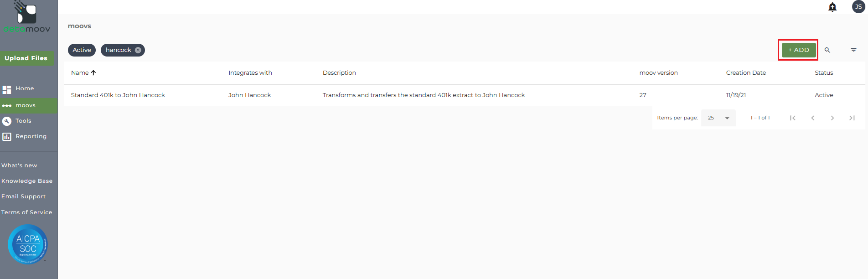Open the Terms of Service link

click(x=26, y=212)
